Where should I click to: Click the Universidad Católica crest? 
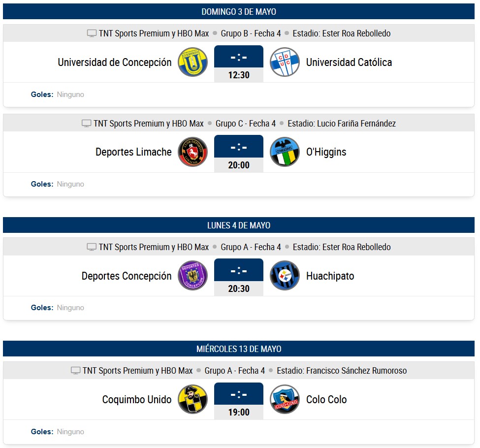(x=285, y=62)
